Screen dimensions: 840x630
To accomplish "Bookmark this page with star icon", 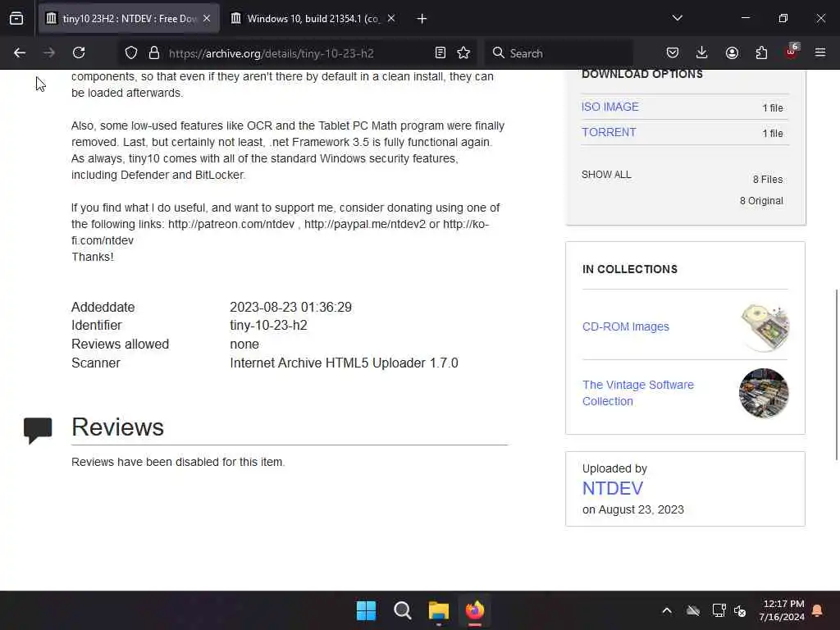I will pyautogui.click(x=464, y=53).
